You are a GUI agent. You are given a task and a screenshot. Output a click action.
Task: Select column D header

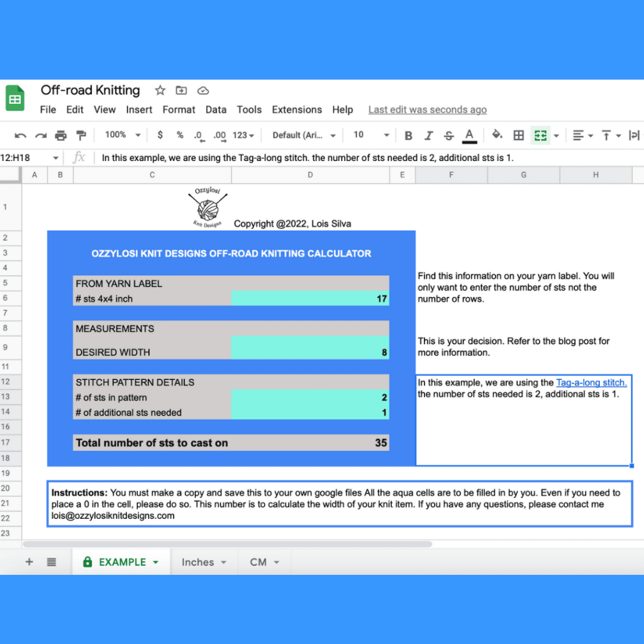[311, 175]
